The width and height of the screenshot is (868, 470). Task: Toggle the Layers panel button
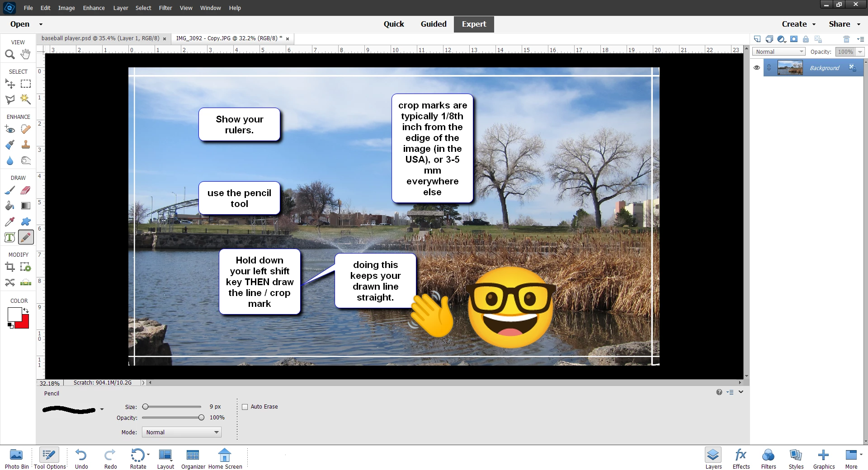pyautogui.click(x=713, y=458)
